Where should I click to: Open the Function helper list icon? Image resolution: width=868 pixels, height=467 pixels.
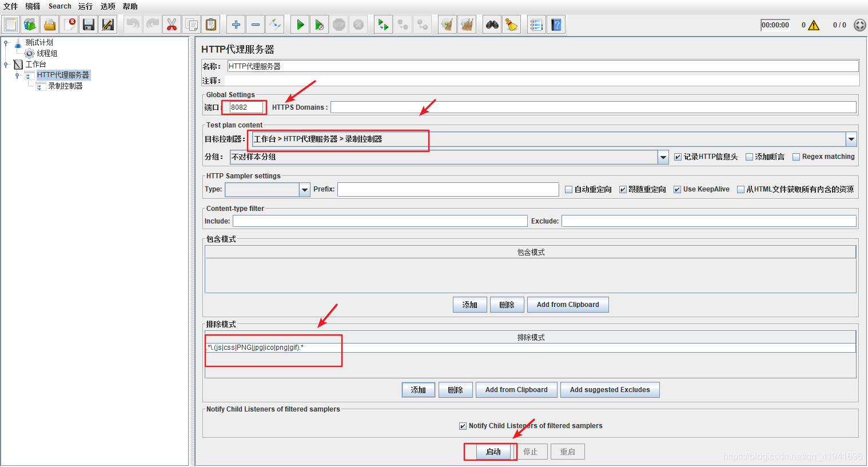(x=536, y=25)
